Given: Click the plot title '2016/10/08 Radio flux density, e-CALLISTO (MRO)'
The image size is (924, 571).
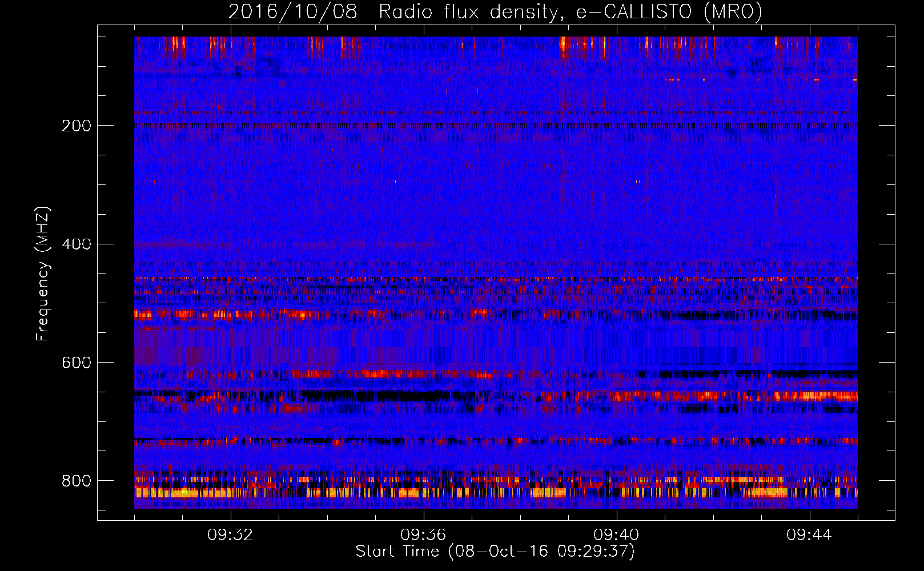Looking at the screenshot, I should tap(495, 12).
